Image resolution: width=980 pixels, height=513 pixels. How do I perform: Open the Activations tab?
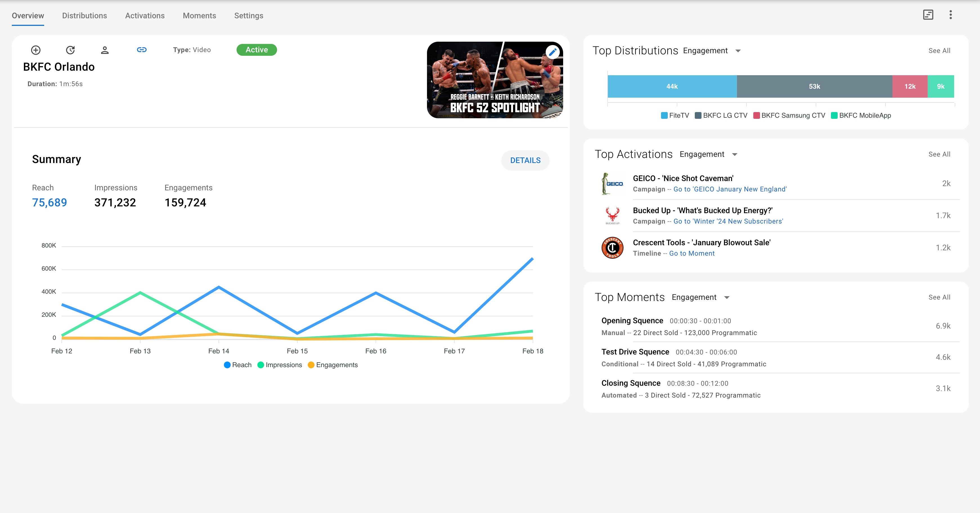(145, 15)
